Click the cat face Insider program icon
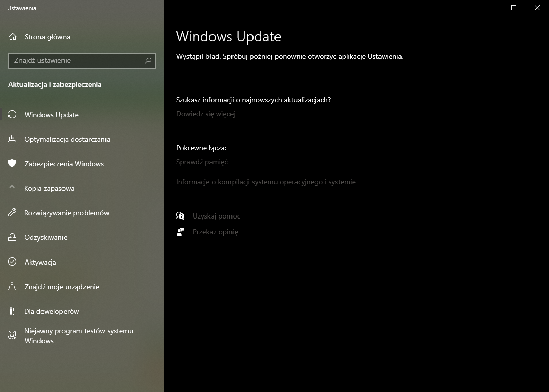The height and width of the screenshot is (392, 549). click(12, 335)
